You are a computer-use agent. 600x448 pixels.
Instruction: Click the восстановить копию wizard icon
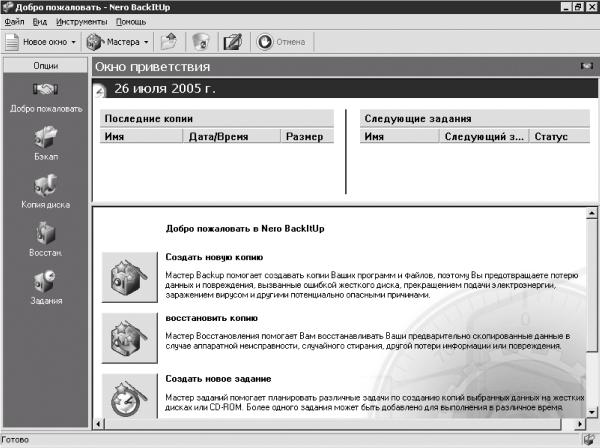[130, 338]
